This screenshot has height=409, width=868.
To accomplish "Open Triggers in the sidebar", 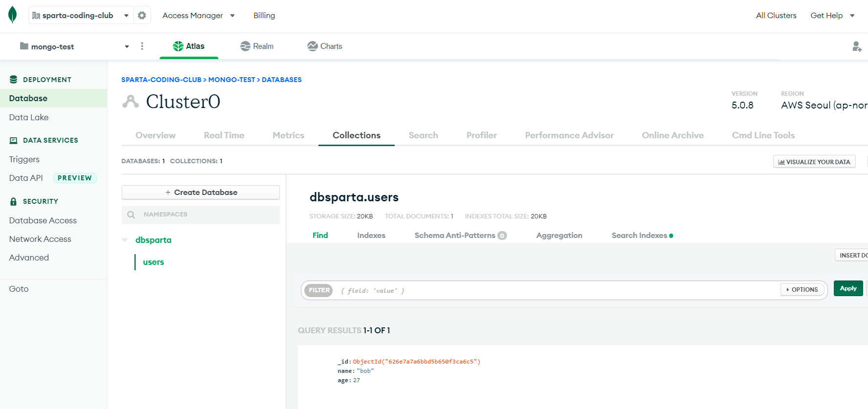I will click(x=24, y=159).
